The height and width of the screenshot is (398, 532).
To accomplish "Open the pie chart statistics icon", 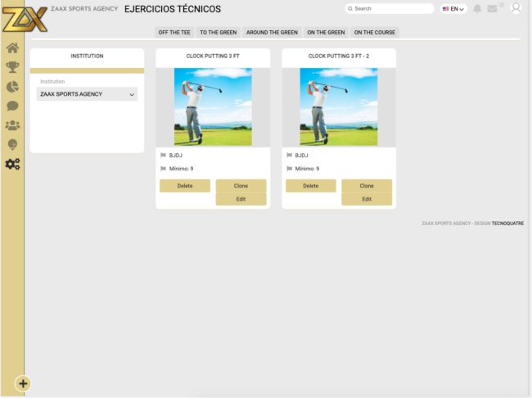I will tap(12, 87).
